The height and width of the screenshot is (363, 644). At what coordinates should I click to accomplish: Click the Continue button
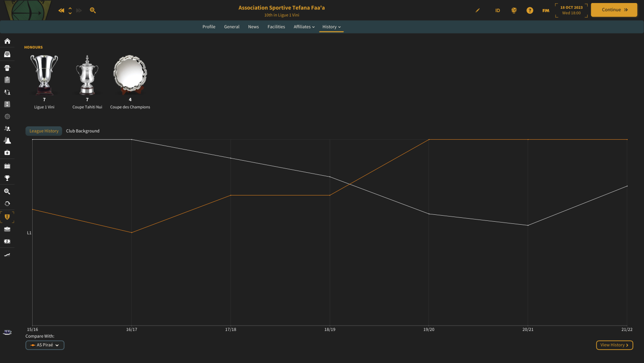[614, 10]
